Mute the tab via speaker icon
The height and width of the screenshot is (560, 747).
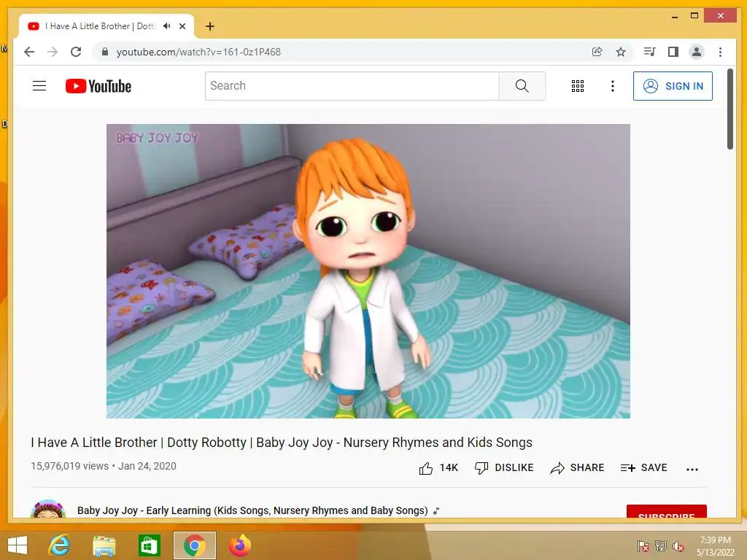tap(167, 26)
